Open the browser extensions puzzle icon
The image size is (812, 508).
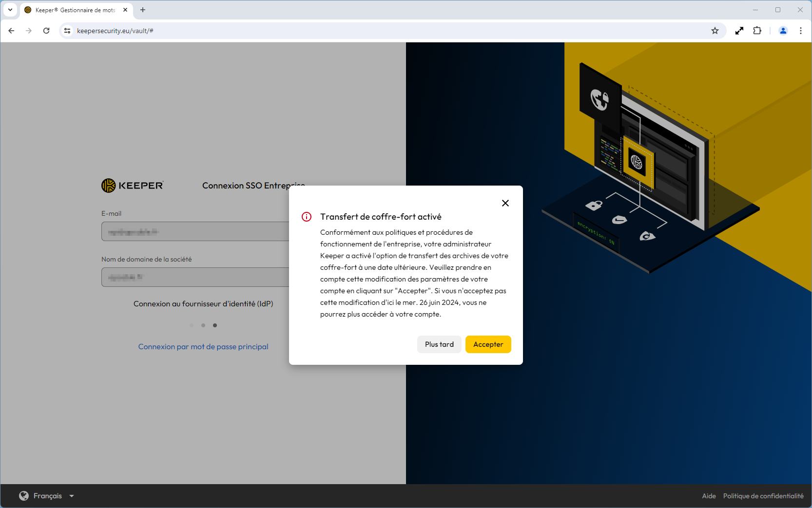tap(757, 31)
